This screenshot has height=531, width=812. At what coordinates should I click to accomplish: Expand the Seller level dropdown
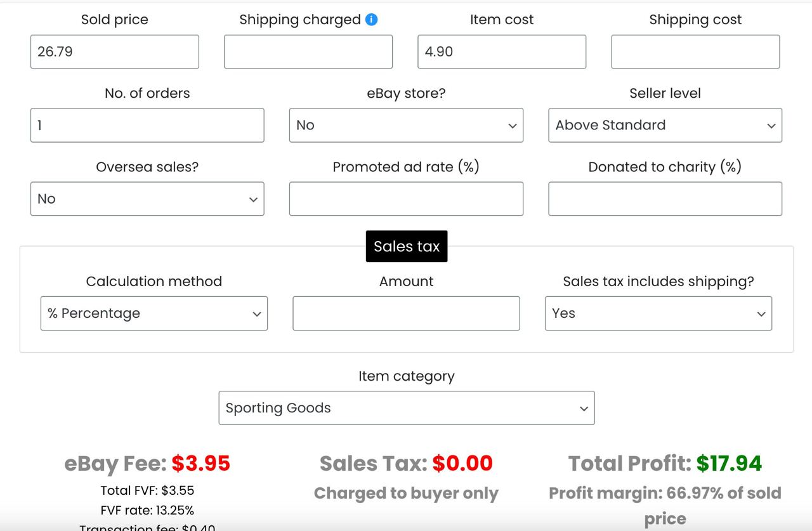(x=665, y=125)
